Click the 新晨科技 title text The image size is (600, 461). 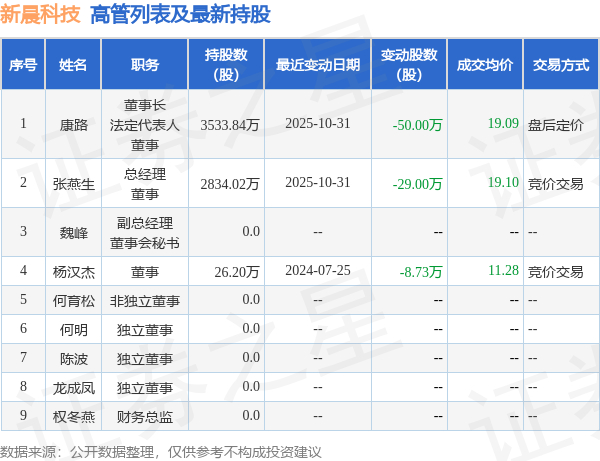point(40,15)
